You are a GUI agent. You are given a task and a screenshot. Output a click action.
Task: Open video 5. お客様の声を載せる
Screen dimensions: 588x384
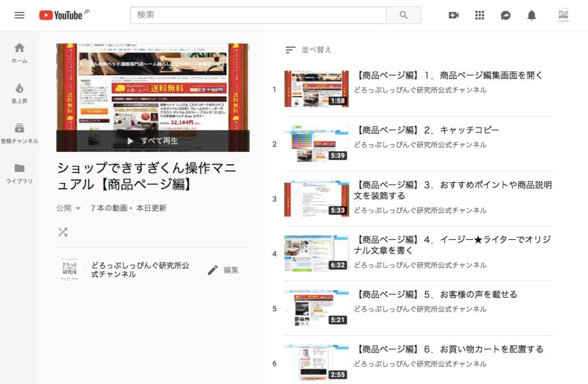point(435,295)
